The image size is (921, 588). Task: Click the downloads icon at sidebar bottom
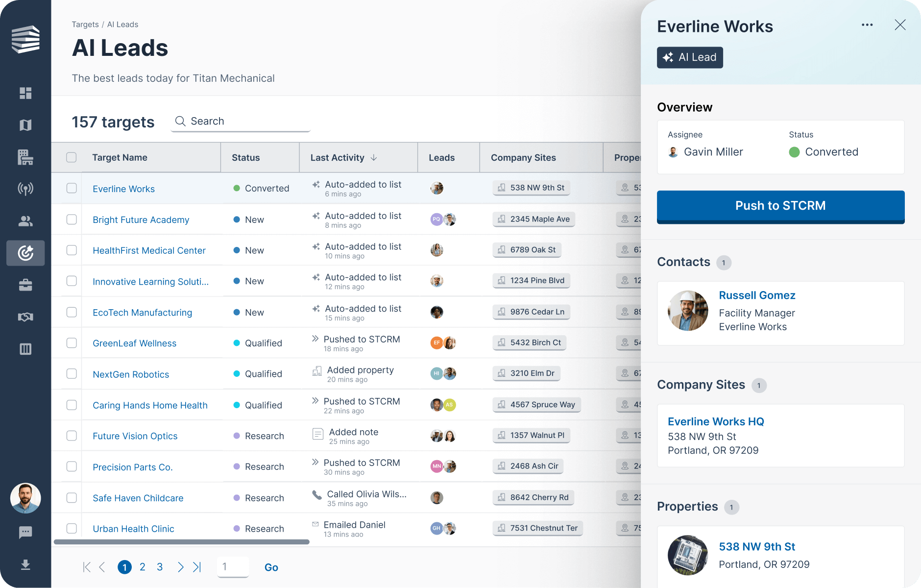point(25,564)
